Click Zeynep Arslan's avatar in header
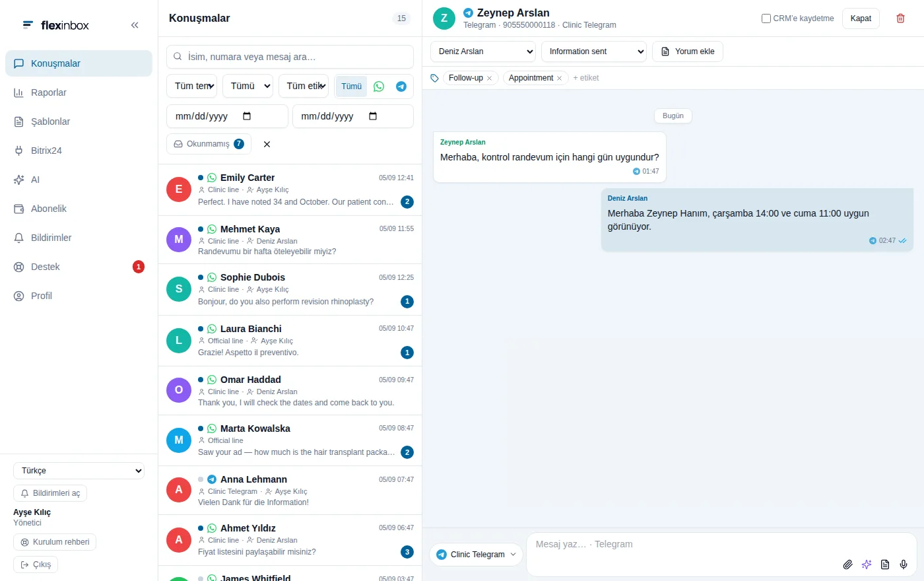This screenshot has width=924, height=581. 444,18
